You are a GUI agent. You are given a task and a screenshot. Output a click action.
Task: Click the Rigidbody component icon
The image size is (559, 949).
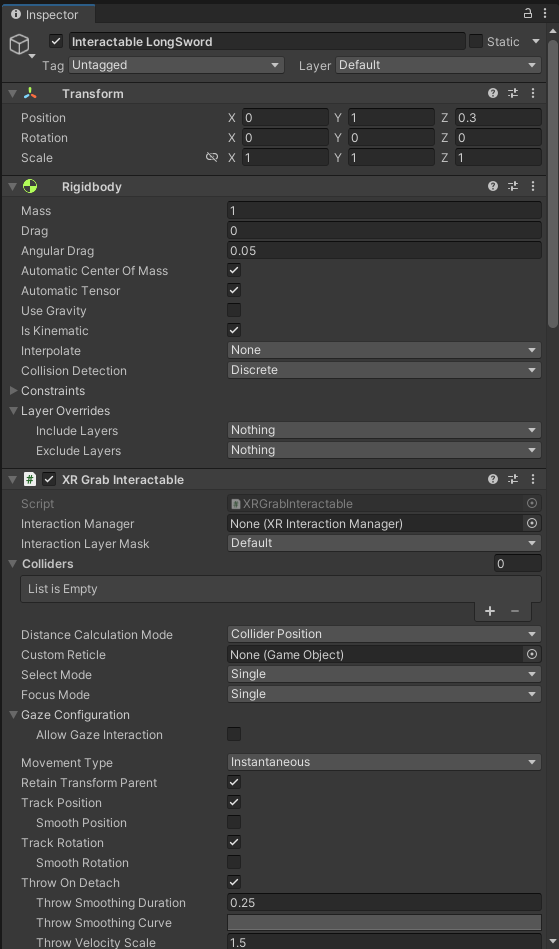30,186
